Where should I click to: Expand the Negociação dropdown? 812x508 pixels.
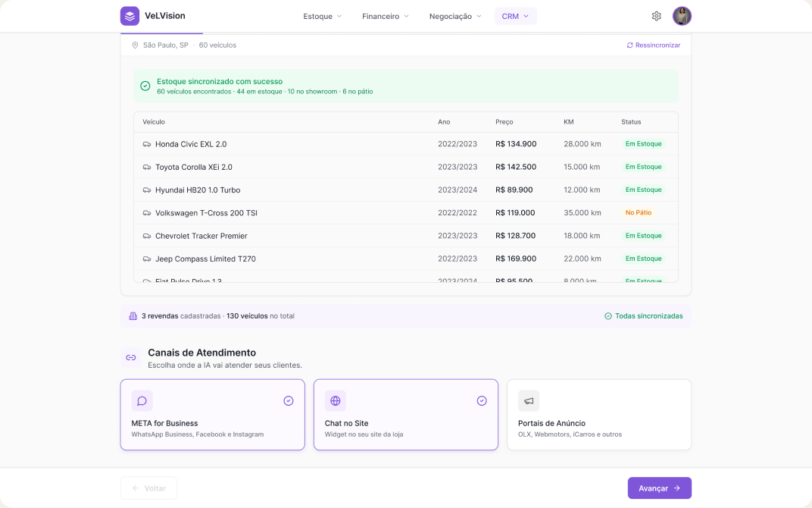point(455,16)
